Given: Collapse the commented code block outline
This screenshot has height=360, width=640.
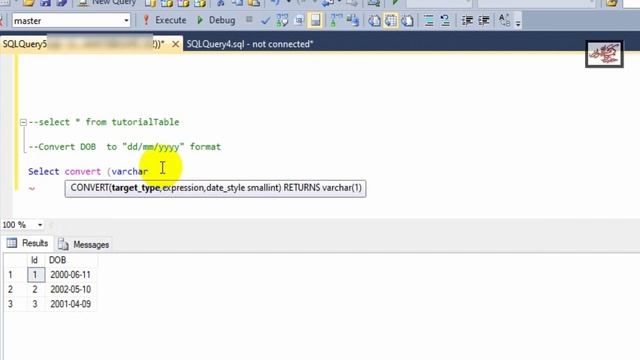Looking at the screenshot, I should click(23, 122).
